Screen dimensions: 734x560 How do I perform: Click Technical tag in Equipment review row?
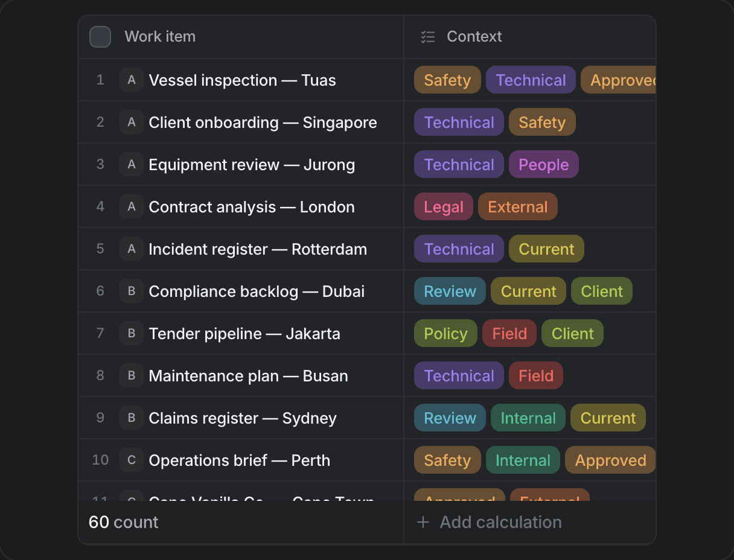459,164
